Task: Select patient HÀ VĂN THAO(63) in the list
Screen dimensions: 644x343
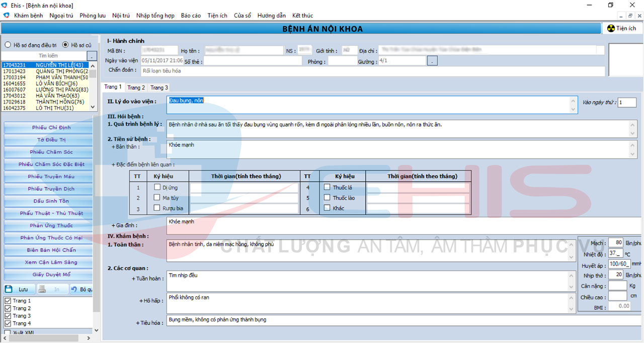Action: point(45,96)
